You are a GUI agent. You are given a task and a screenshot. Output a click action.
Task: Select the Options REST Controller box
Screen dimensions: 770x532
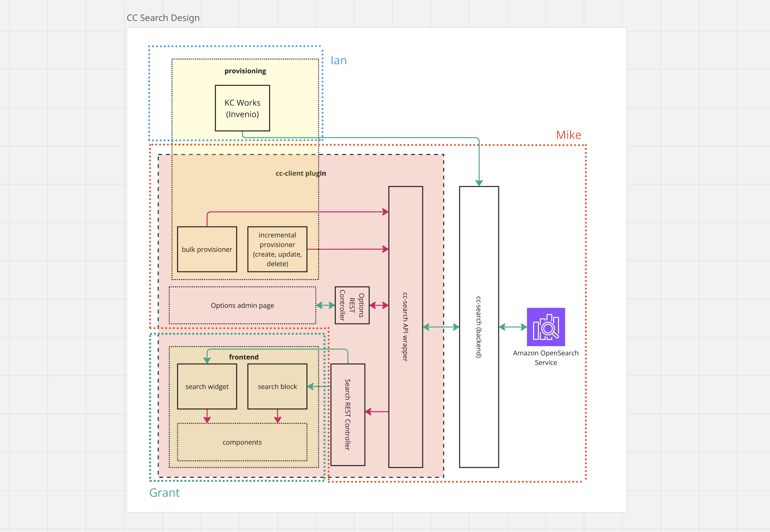click(x=352, y=305)
